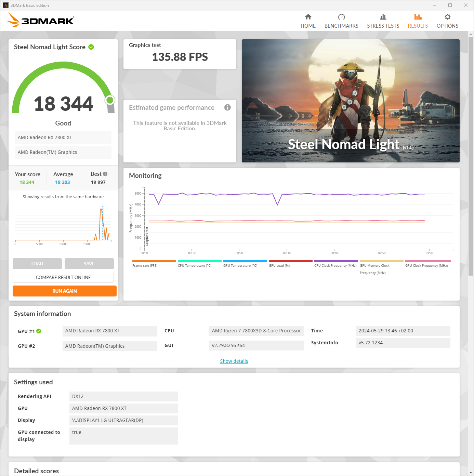Click the green check next to GPU #1
This screenshot has width=474, height=476.
[x=39, y=331]
